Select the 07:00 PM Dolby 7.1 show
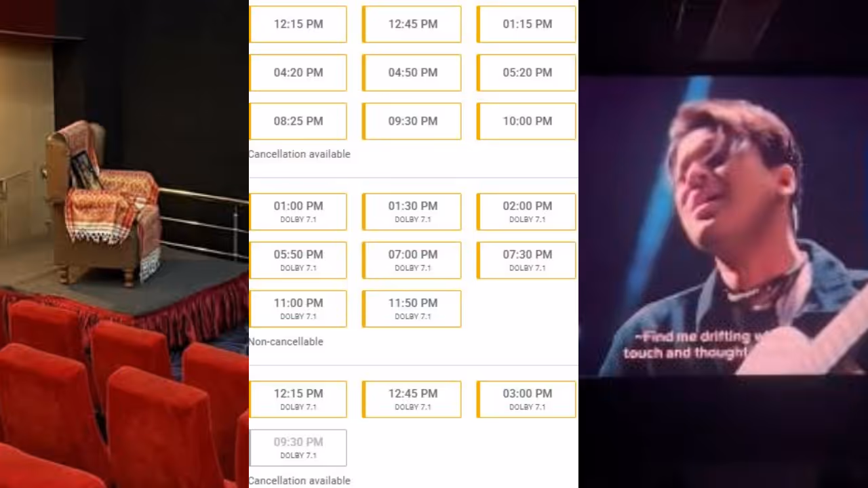 click(x=412, y=260)
